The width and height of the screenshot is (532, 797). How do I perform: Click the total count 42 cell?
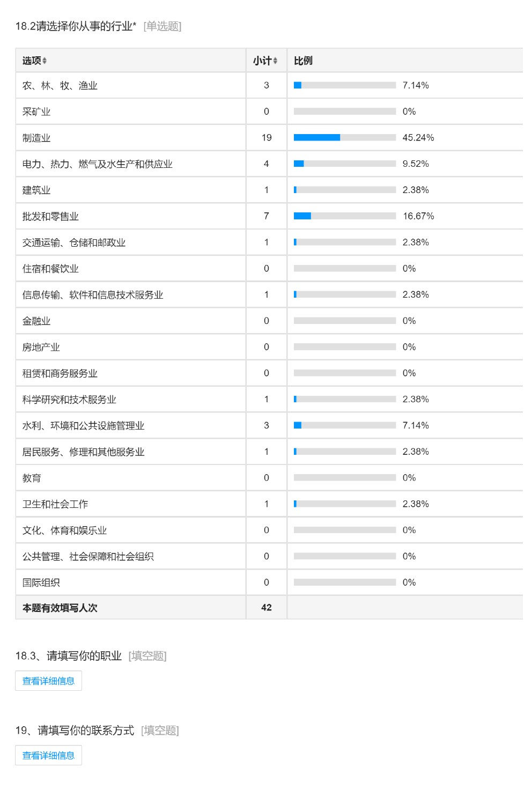267,607
